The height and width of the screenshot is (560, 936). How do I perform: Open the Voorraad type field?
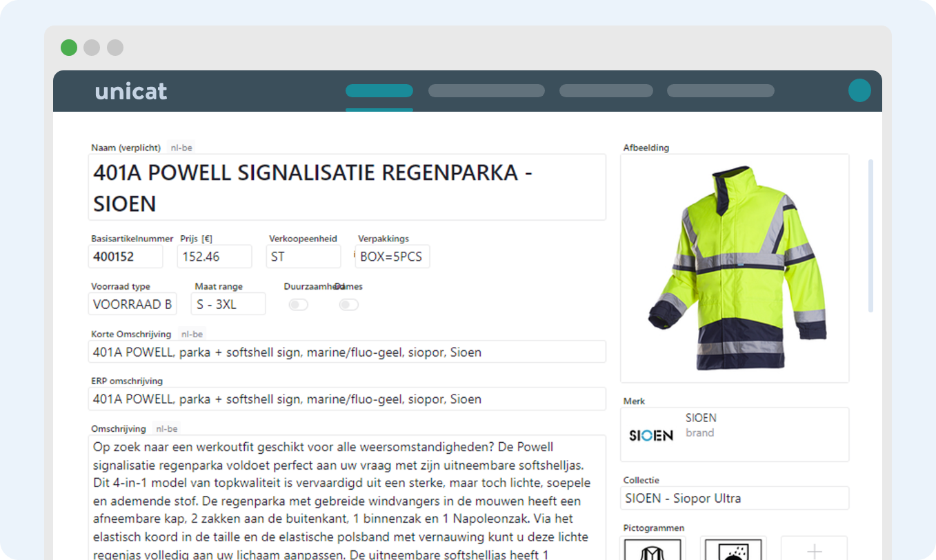[x=132, y=304]
